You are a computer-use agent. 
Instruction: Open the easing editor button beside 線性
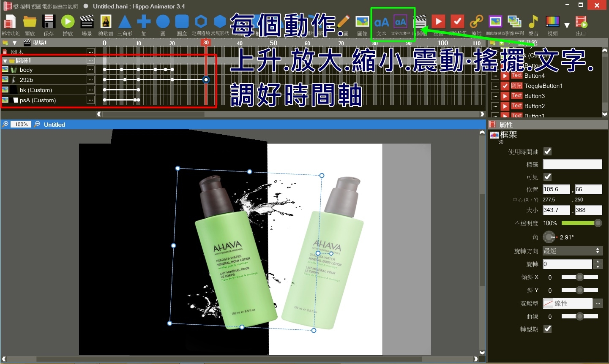[x=598, y=303]
